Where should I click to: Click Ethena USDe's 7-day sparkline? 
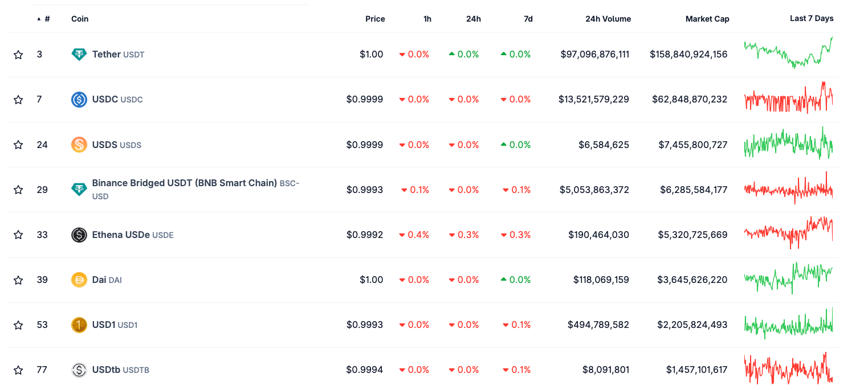(x=788, y=233)
